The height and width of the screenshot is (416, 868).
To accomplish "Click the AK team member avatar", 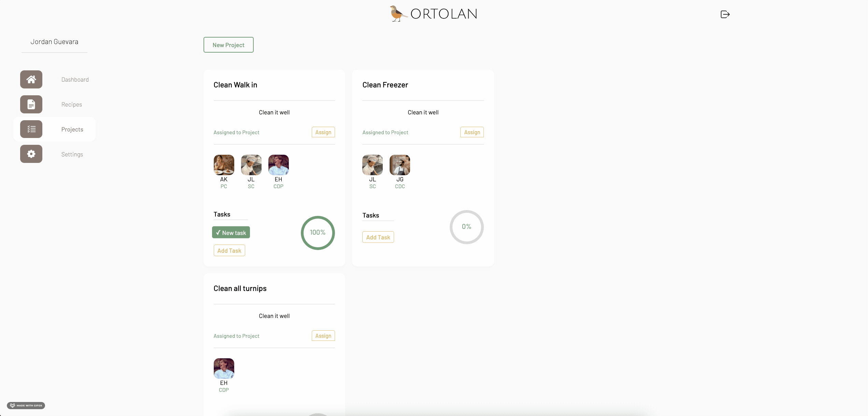I will click(224, 165).
